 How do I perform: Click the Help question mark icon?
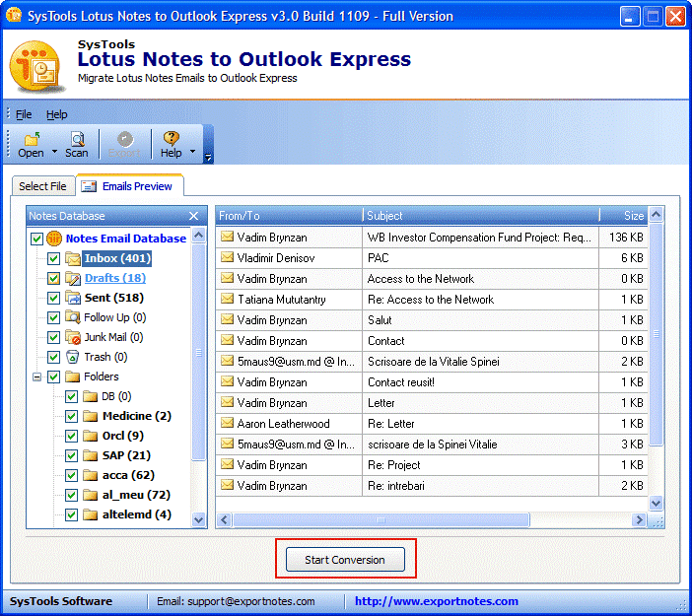(x=171, y=139)
